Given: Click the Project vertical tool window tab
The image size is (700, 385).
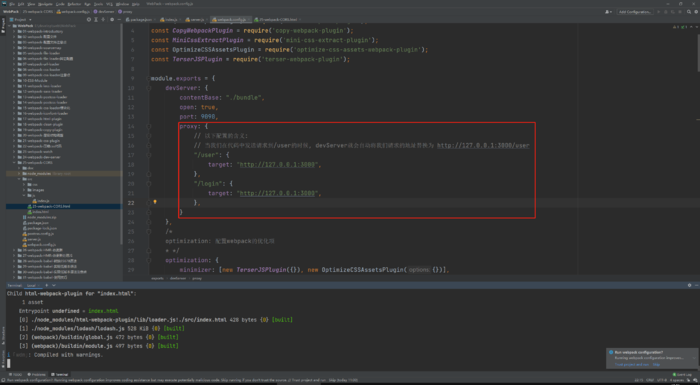Looking at the screenshot, I should 3,26.
